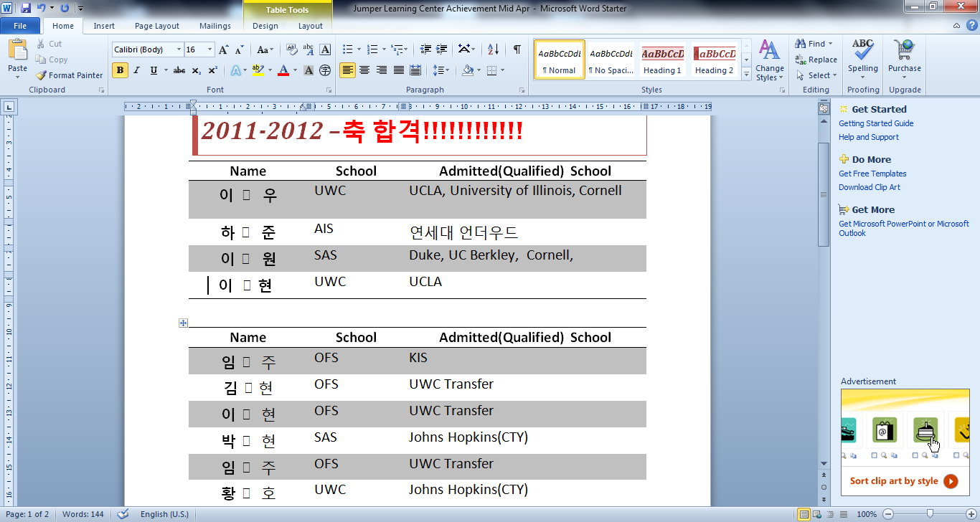This screenshot has width=980, height=522.
Task: Click Format Painter brush
Action: pos(69,75)
